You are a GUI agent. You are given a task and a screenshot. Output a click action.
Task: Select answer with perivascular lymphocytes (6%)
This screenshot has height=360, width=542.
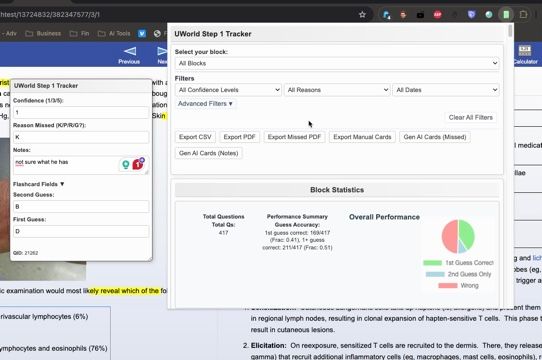coord(44,316)
